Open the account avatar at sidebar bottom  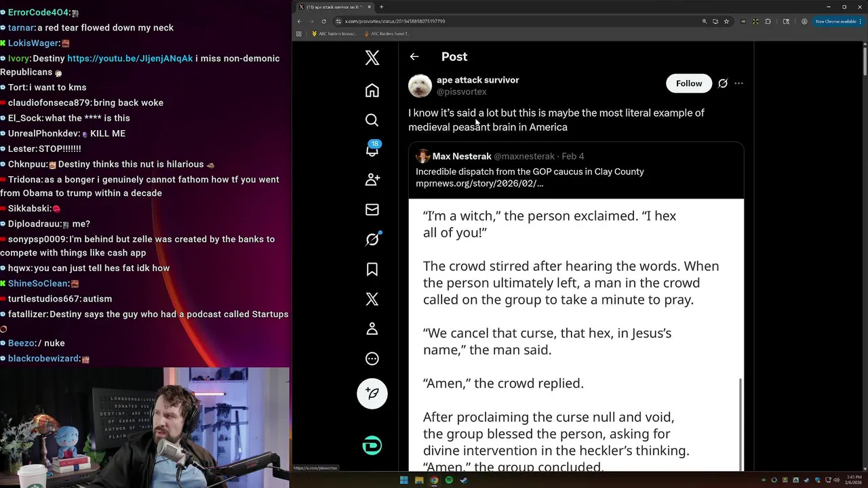tap(372, 445)
